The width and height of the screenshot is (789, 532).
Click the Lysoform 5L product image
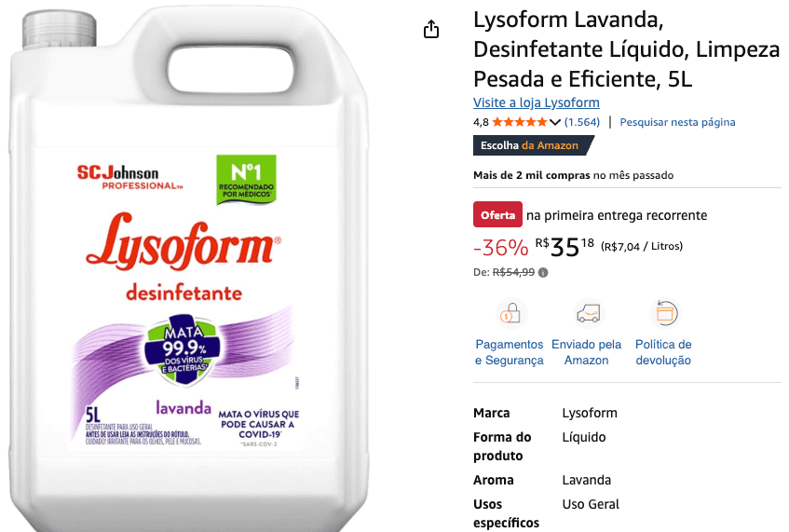coord(189,266)
